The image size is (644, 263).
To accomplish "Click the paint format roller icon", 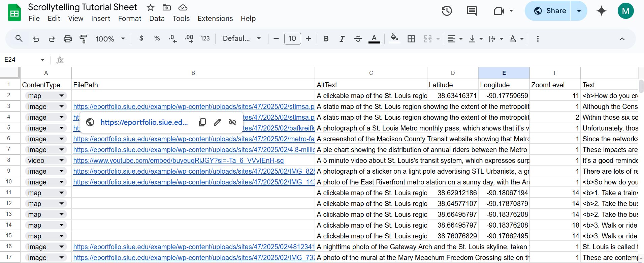I will coord(83,39).
